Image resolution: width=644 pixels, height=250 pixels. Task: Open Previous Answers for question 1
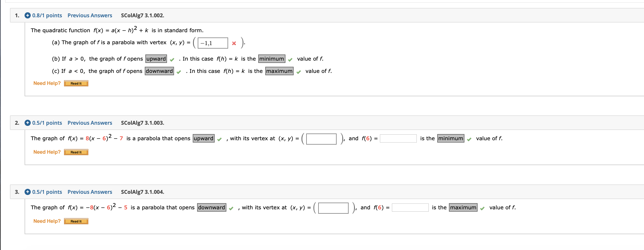[90, 16]
